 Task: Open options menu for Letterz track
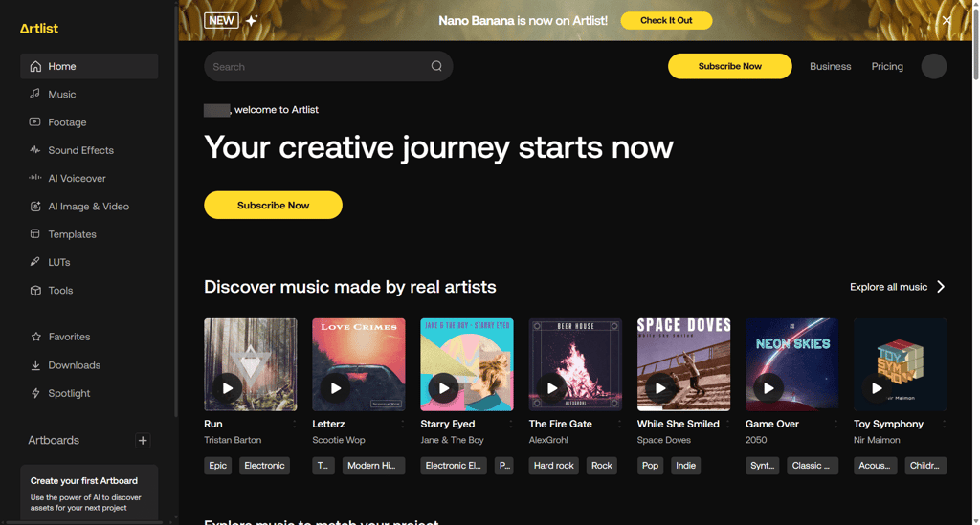point(403,424)
